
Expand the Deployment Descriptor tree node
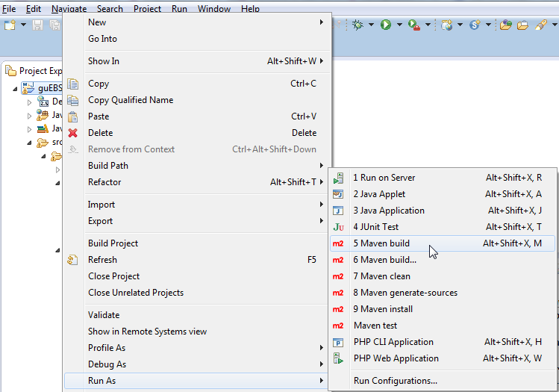[x=29, y=102]
